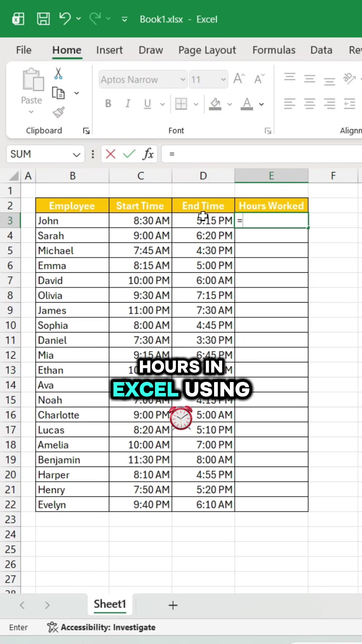The height and width of the screenshot is (644, 362).
Task: Open the Copy options dropdown arrow
Action: [77, 93]
